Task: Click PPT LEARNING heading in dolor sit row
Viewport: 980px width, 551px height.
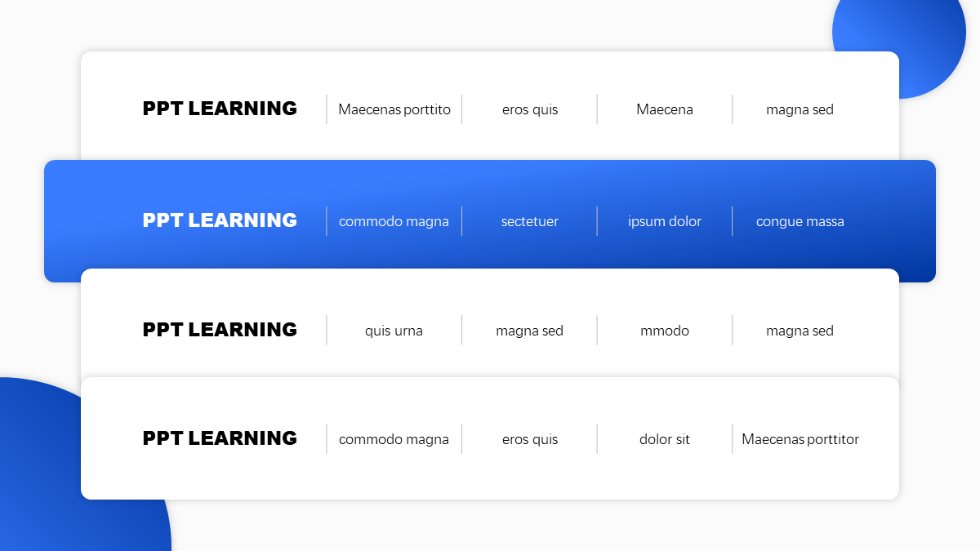Action: click(220, 438)
